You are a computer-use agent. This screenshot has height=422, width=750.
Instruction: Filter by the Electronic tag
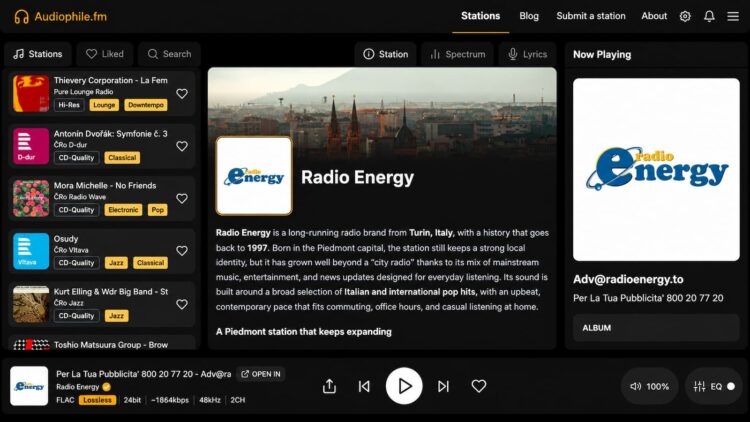click(123, 210)
